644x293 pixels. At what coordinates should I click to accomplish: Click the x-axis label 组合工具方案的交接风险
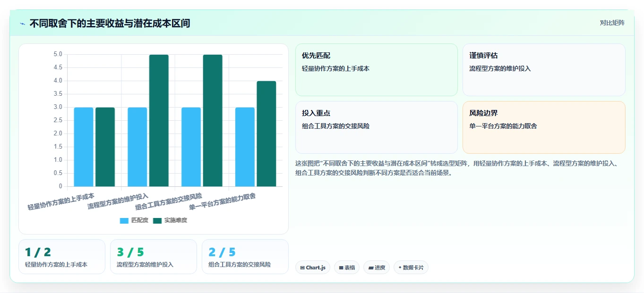[169, 201]
